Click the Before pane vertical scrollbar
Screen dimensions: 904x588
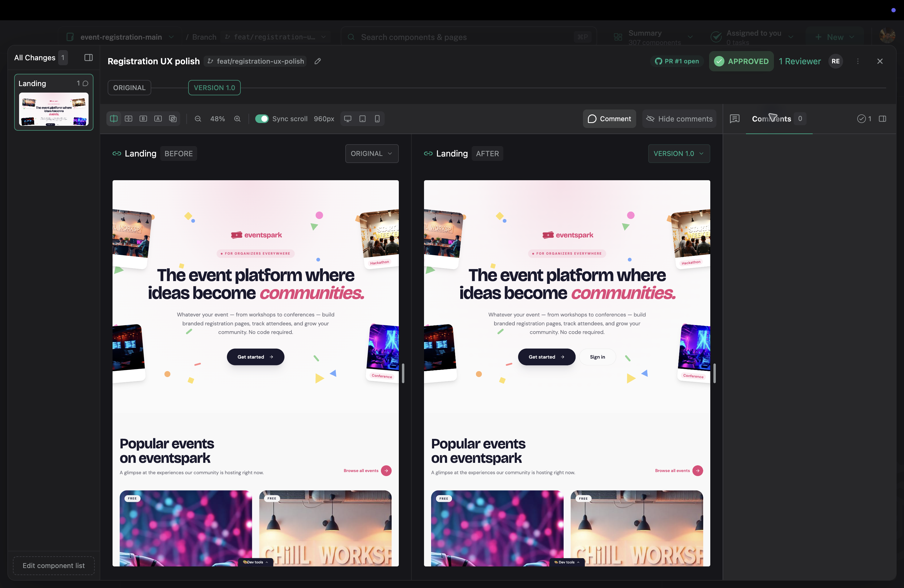[403, 373]
